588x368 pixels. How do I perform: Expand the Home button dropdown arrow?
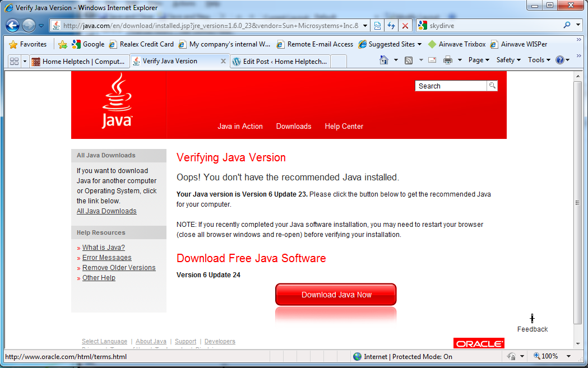coord(396,60)
